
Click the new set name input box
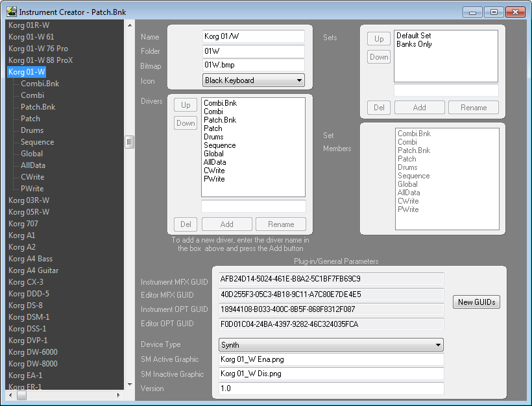[446, 90]
